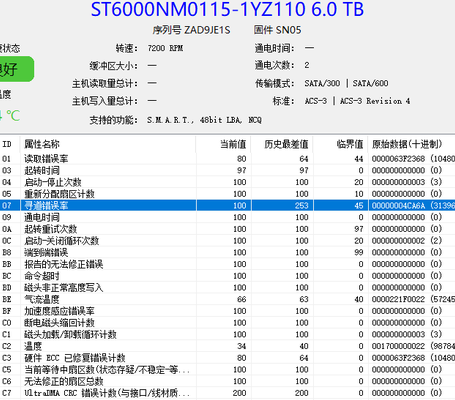Click the temperature reading in green
455x400 pixels.
pyautogui.click(x=10, y=116)
